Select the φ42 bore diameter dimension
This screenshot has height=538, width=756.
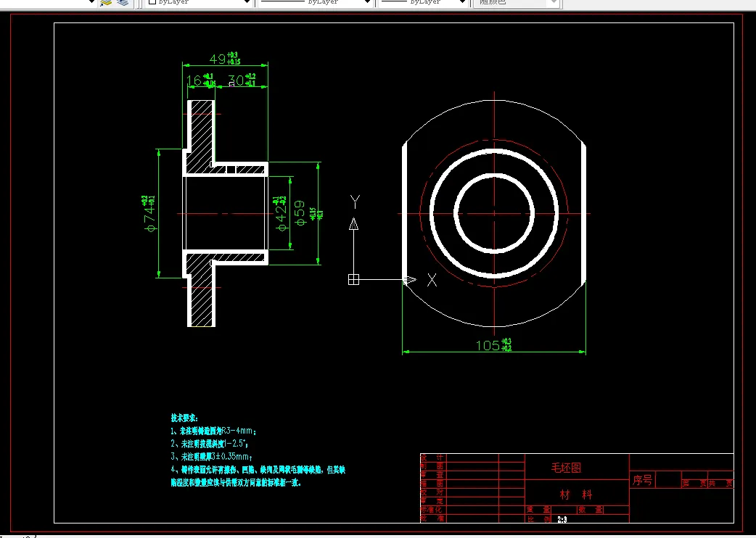[x=281, y=213]
